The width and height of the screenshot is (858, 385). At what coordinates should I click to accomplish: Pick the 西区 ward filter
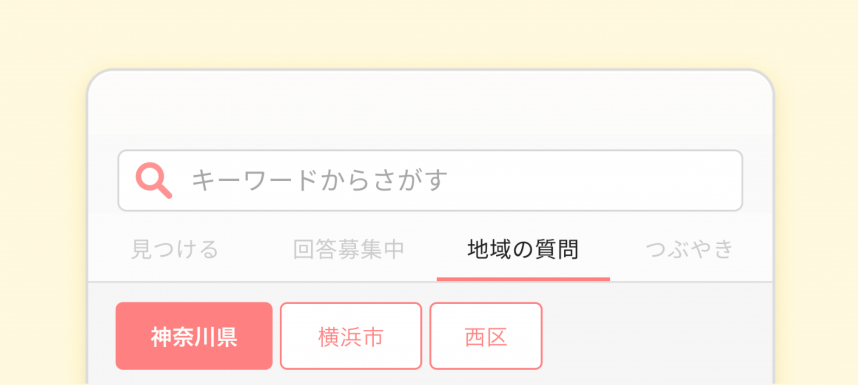[x=486, y=336]
